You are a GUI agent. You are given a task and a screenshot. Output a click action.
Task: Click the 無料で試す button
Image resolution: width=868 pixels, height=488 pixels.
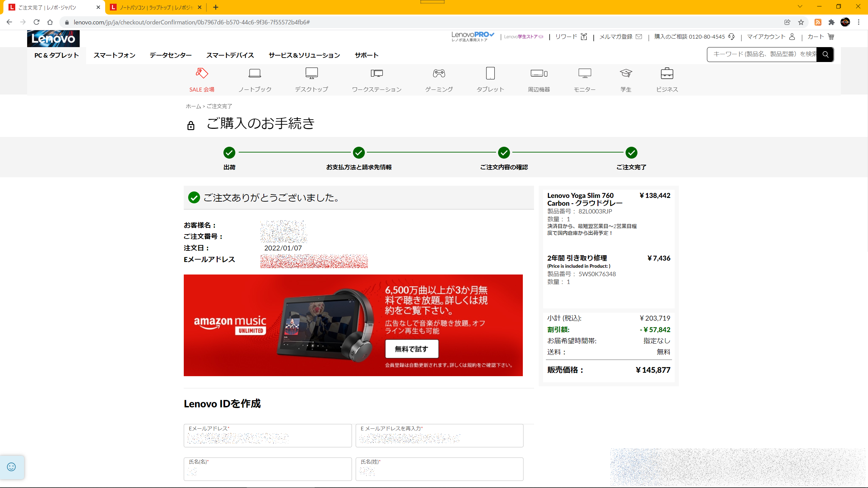point(412,349)
